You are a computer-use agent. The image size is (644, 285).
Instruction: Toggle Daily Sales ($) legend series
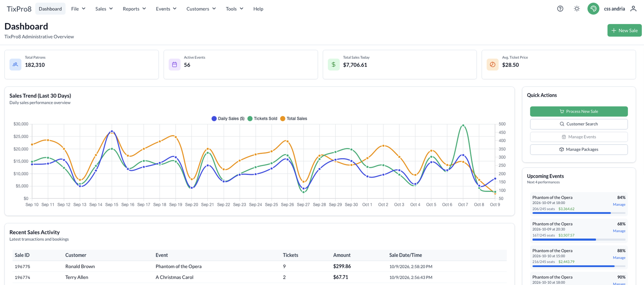pos(228,119)
